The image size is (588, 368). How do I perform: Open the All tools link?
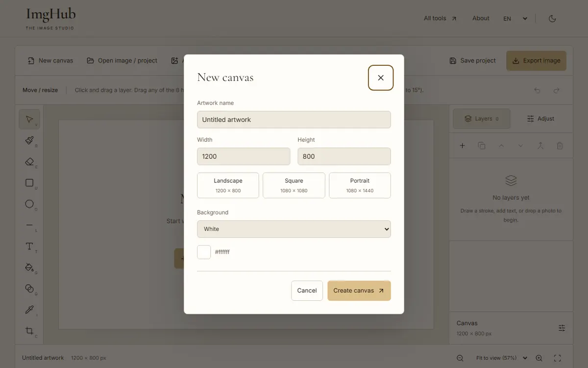440,18
